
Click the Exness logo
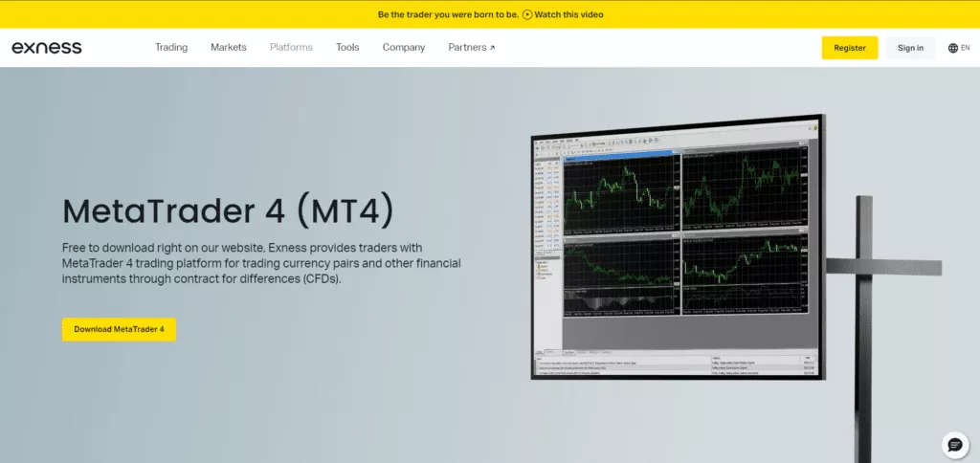[x=47, y=48]
